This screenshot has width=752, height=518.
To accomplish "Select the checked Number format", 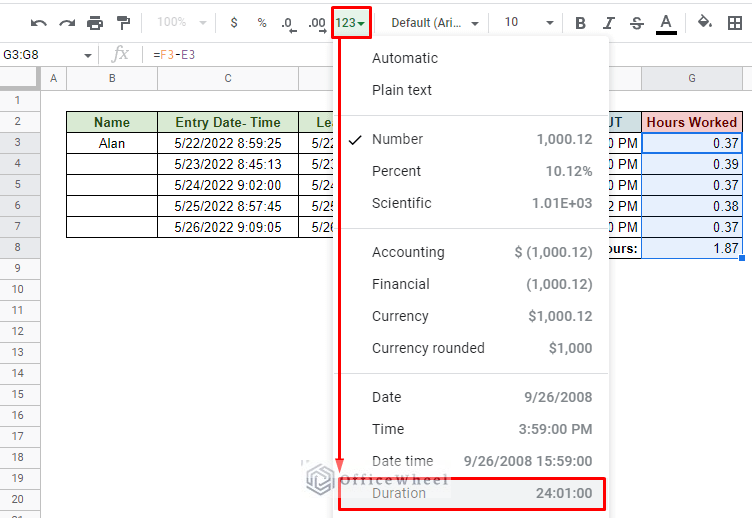I will coord(471,139).
